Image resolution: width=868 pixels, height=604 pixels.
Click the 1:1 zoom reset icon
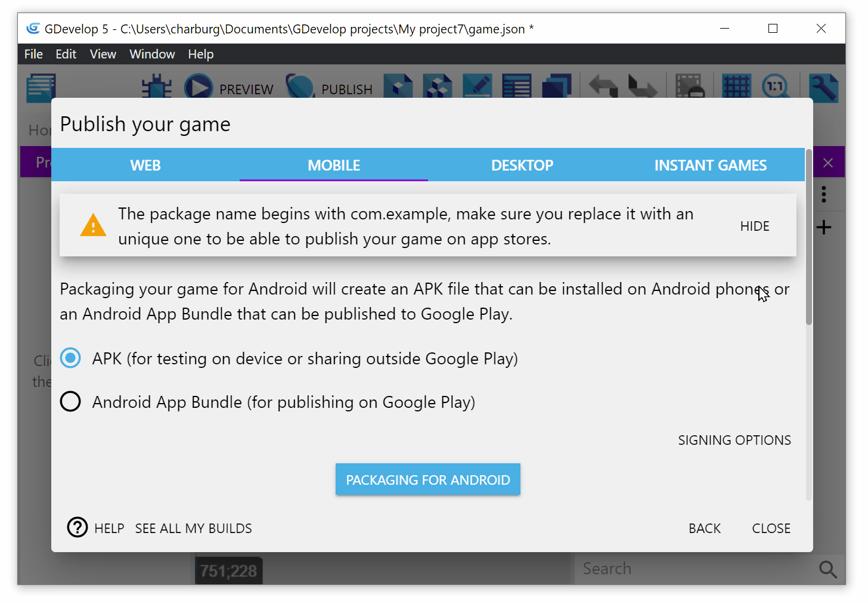774,87
